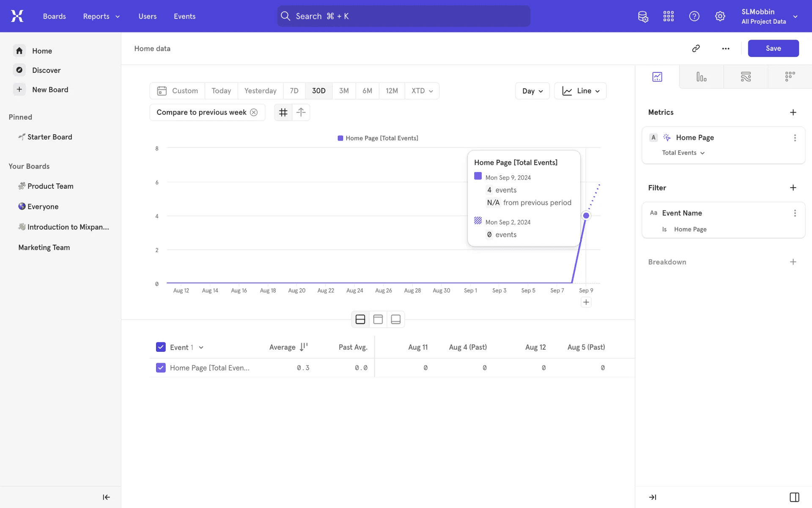Open the Line chart type dropdown

pyautogui.click(x=580, y=91)
